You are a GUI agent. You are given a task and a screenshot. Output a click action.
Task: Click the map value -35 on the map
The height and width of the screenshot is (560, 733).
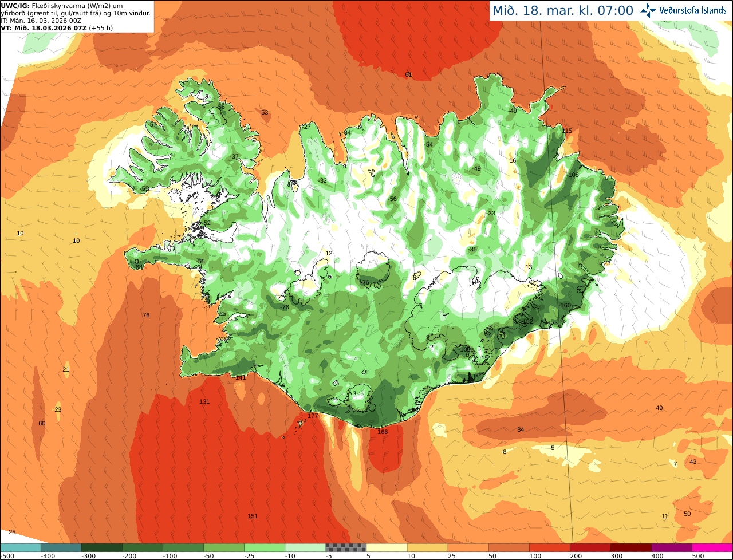(472, 249)
